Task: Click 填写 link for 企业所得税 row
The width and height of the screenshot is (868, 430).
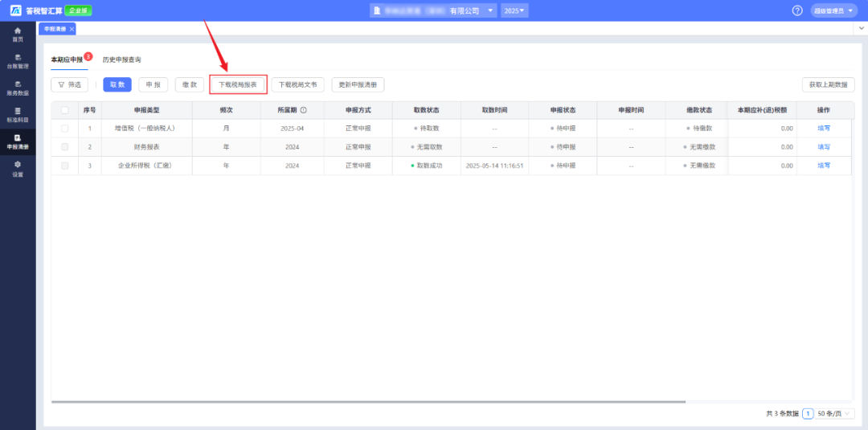Action: (x=824, y=166)
